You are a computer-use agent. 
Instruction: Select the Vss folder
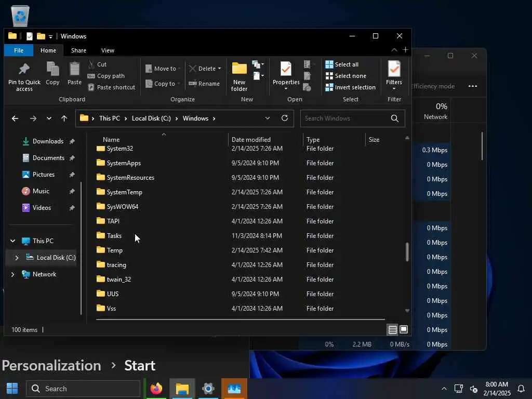tap(111, 309)
